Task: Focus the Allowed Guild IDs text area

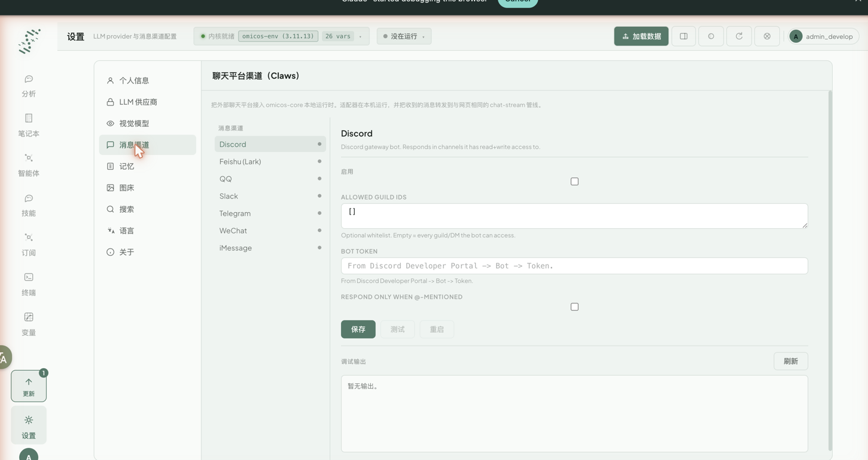Action: coord(575,216)
